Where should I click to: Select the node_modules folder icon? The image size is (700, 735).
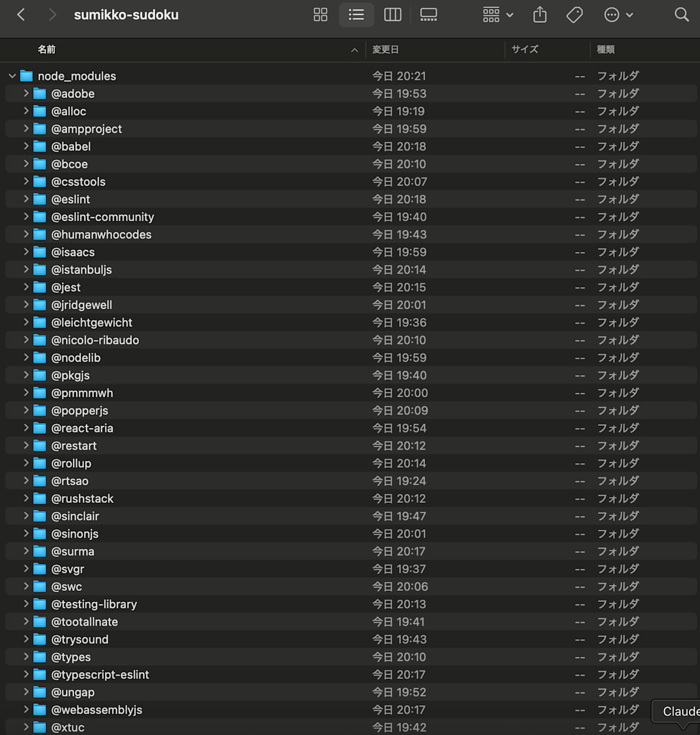(x=26, y=76)
